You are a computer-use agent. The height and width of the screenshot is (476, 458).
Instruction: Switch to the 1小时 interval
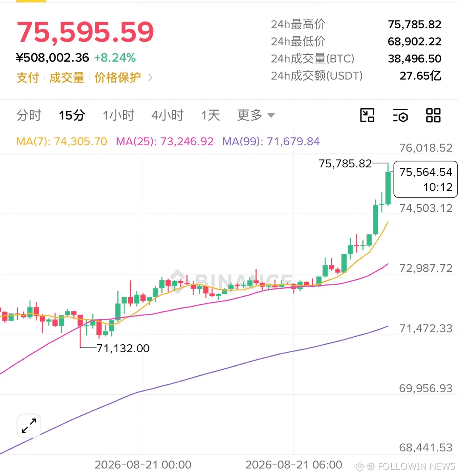click(x=119, y=115)
